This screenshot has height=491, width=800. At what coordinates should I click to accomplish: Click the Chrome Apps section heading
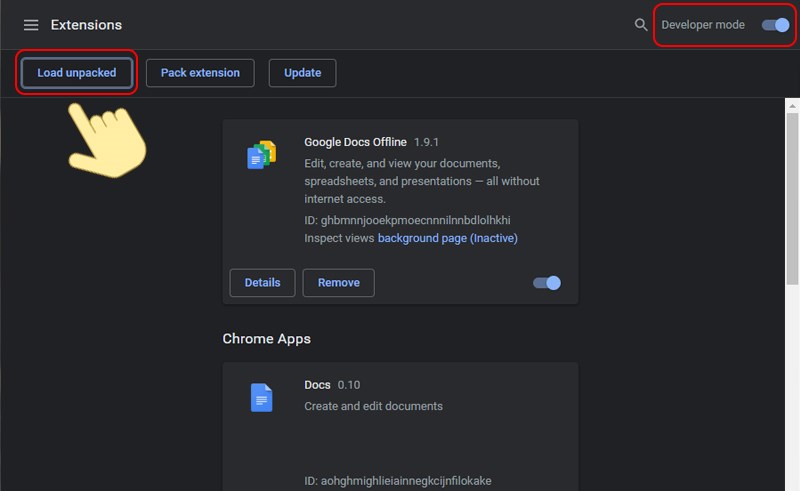click(266, 339)
